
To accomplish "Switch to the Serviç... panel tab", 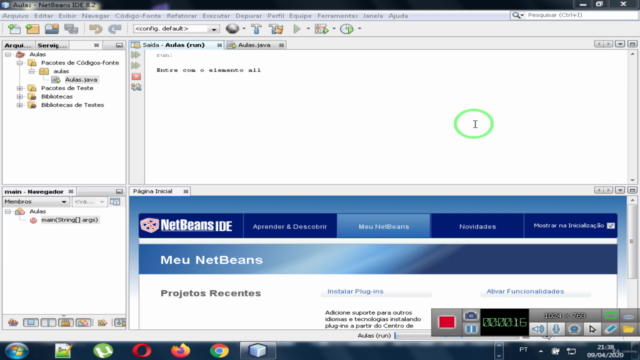I will click(52, 45).
